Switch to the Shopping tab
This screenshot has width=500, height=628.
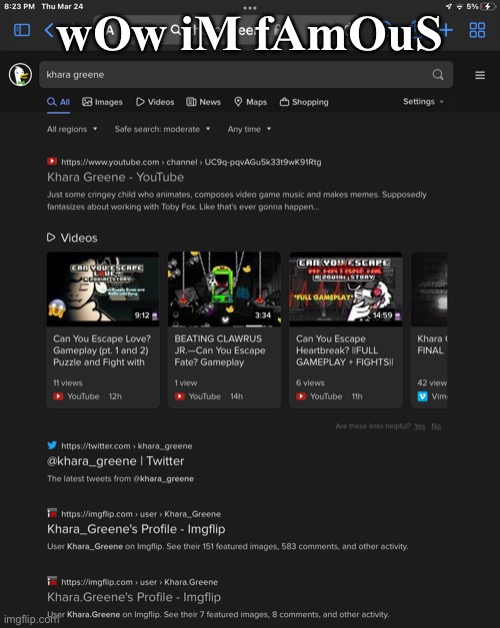[x=304, y=102]
